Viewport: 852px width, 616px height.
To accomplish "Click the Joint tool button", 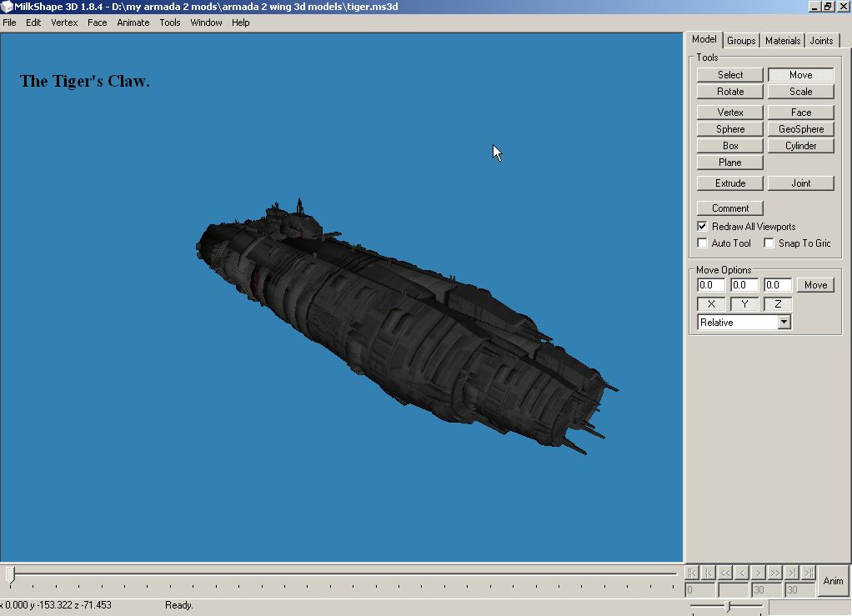I will click(800, 183).
